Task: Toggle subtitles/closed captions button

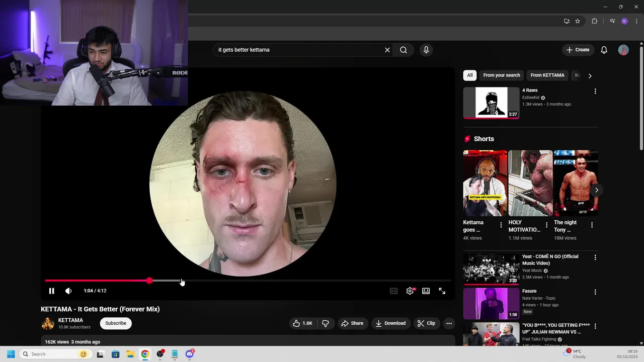Action: [394, 291]
